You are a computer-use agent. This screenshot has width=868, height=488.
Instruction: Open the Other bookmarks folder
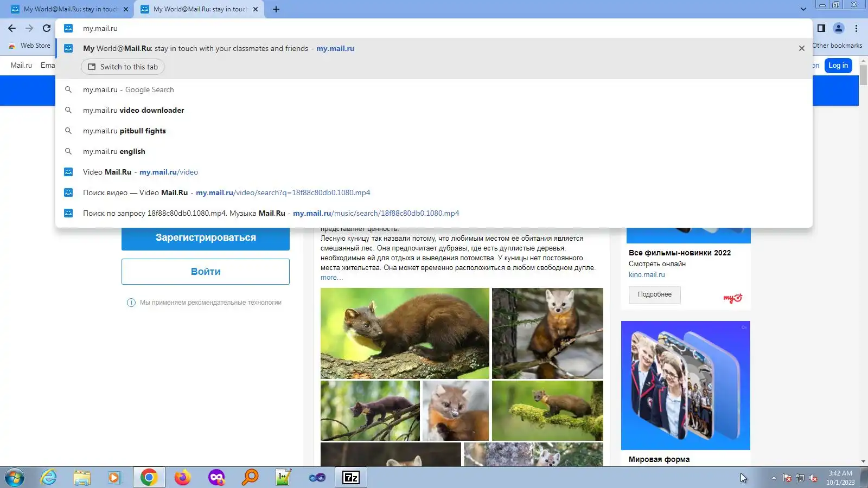837,46
